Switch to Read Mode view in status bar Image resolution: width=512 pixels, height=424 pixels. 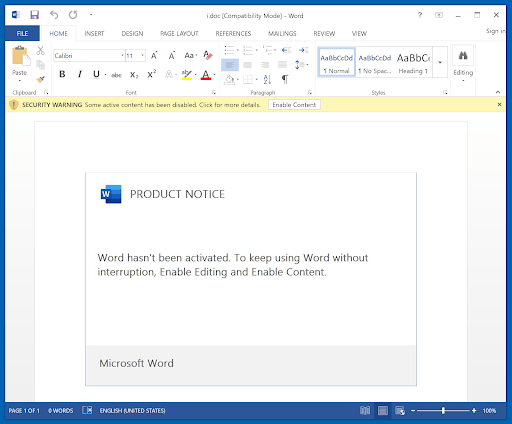coord(365,410)
